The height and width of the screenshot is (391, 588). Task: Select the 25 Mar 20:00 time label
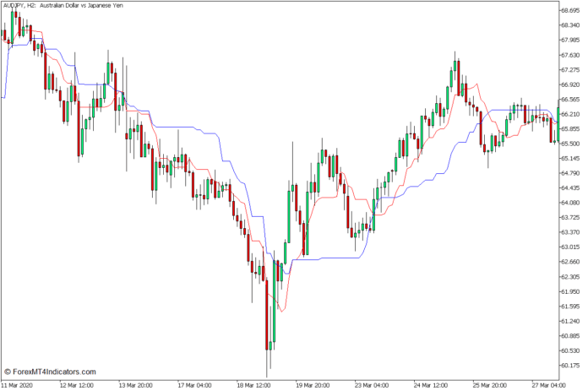(490, 385)
